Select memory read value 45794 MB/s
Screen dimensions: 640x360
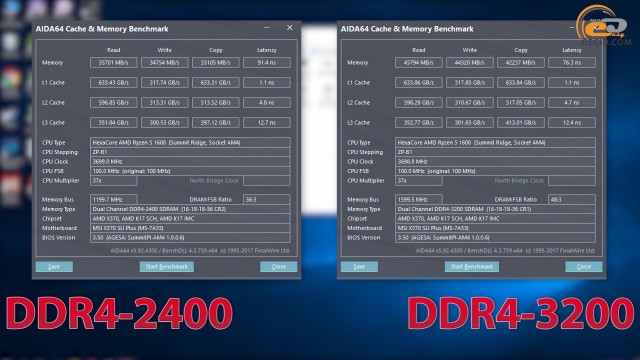point(419,62)
